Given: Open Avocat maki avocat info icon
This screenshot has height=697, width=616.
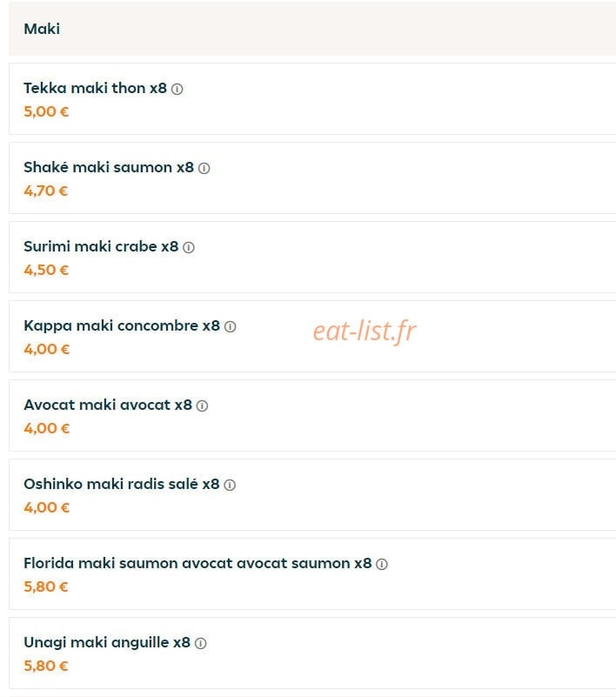Looking at the screenshot, I should pos(202,405).
